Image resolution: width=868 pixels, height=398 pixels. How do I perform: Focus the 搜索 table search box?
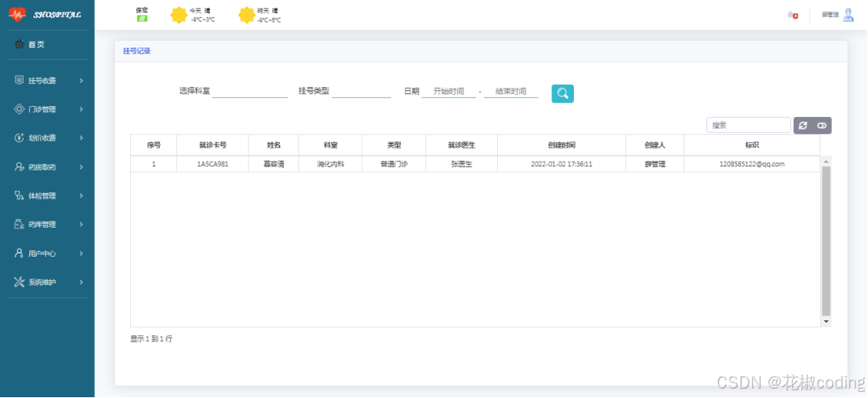749,126
